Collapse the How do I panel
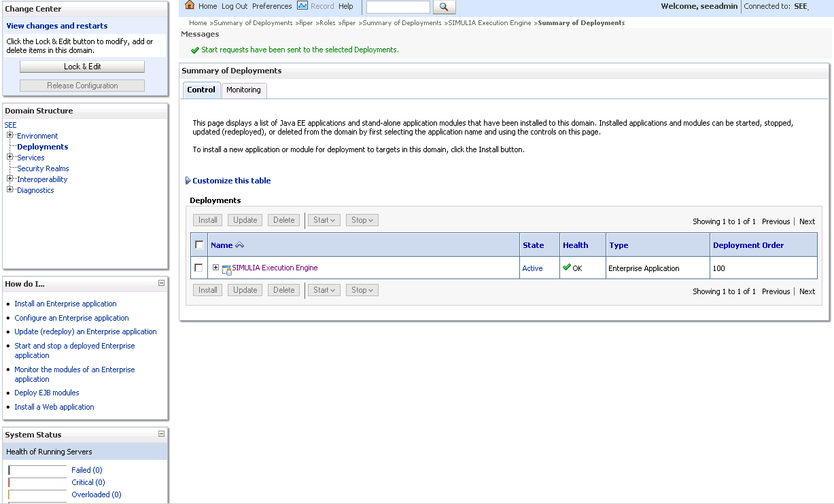This screenshot has width=834, height=504. (x=161, y=283)
